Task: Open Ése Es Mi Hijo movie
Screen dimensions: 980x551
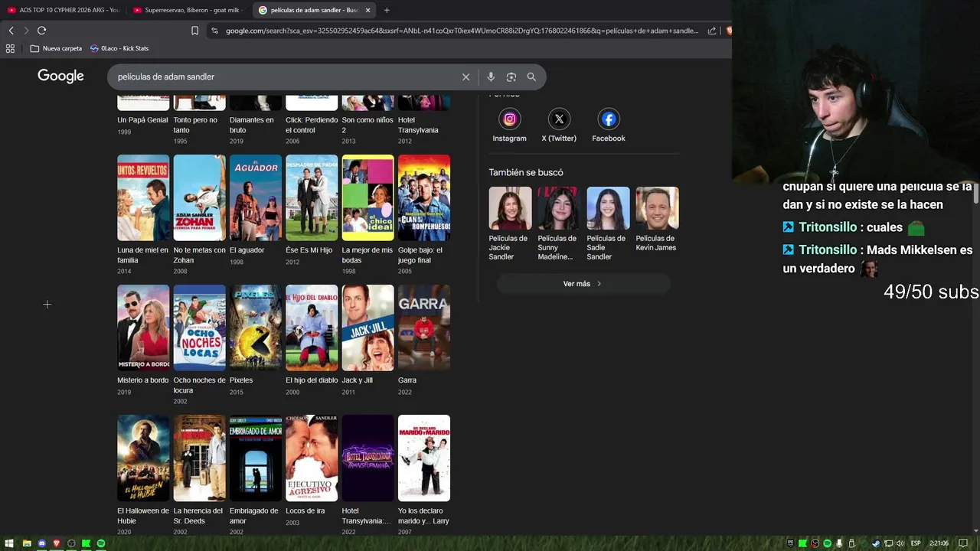Action: click(312, 210)
